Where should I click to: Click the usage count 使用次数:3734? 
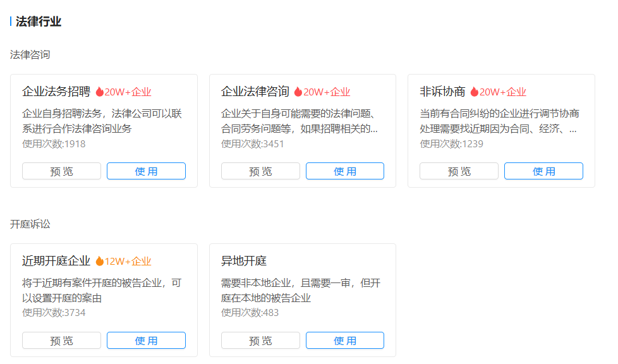click(54, 312)
